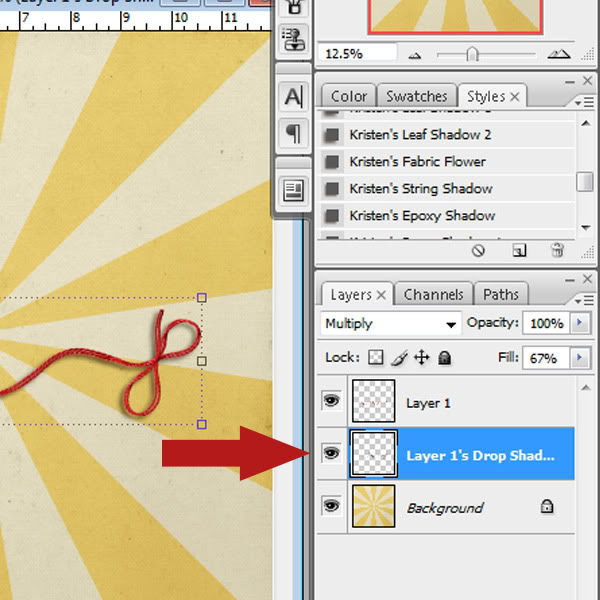Click Kristen's Leaf Shadow 2 style swatch
Viewport: 600px width, 600px height.
click(x=332, y=135)
